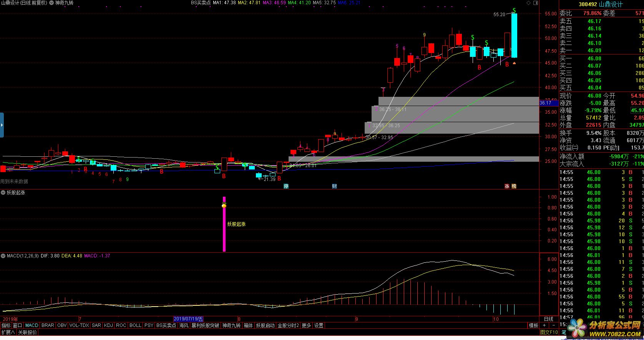Click the 净流入额 value -5904万

click(x=618, y=156)
